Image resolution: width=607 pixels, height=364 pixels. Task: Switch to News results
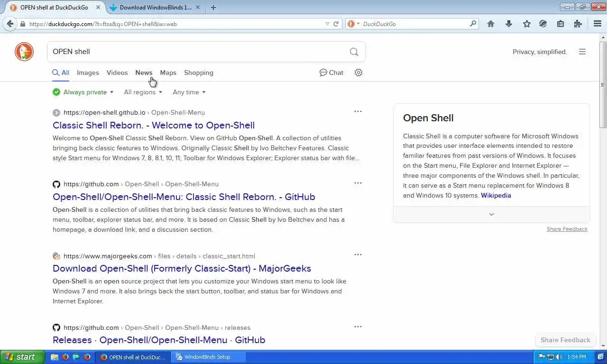(144, 73)
